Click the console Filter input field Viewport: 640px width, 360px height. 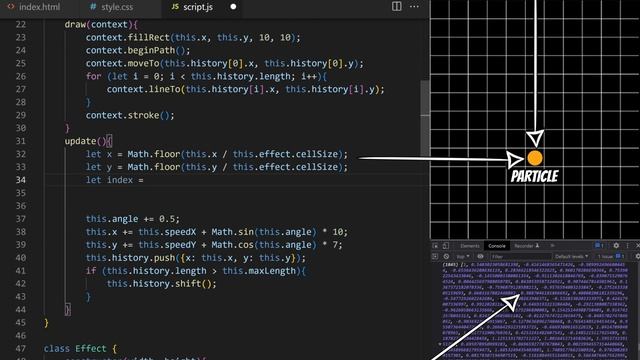tap(521, 256)
